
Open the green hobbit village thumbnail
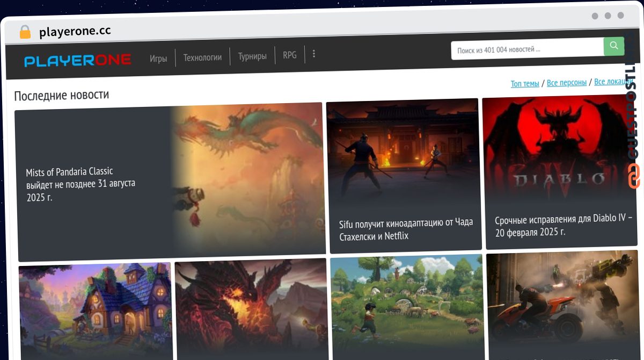click(407, 307)
